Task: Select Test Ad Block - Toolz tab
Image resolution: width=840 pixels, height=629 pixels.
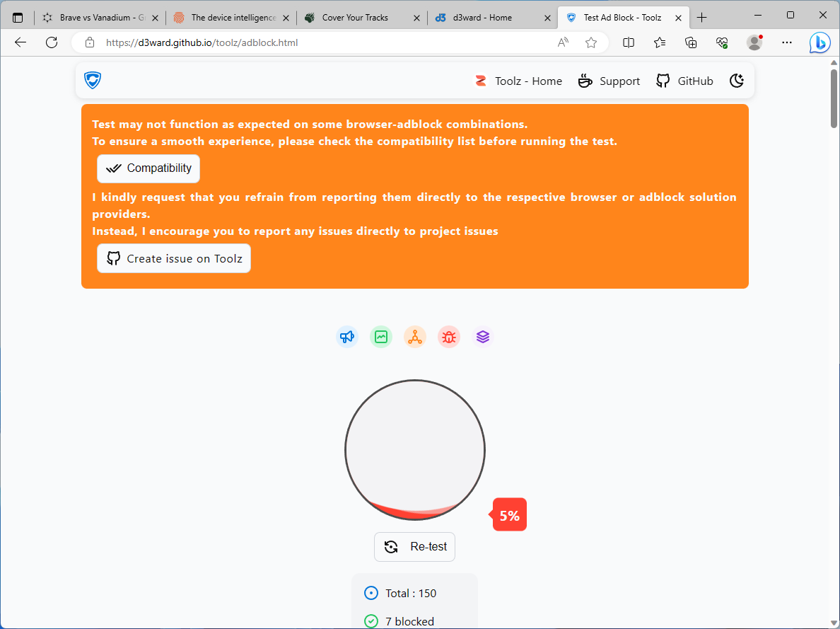Action: pos(624,18)
